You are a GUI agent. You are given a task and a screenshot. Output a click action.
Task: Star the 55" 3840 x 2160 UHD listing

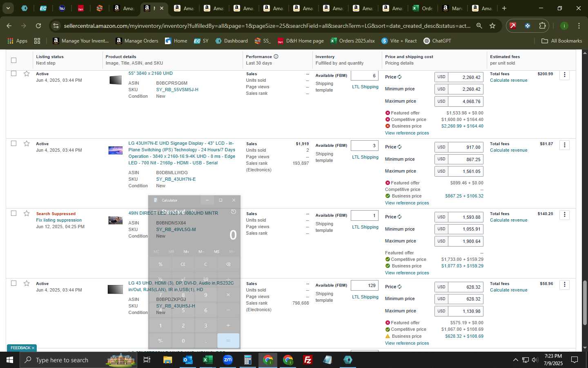27,74
